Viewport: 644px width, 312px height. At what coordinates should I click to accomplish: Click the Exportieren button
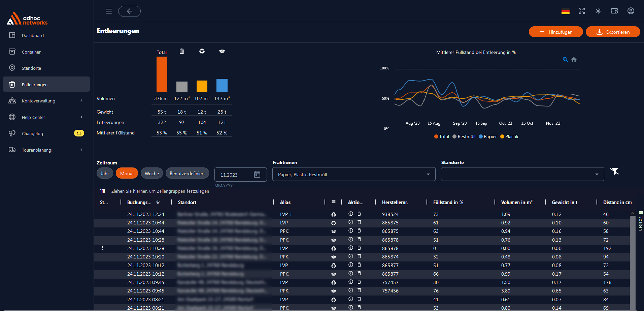tap(613, 32)
